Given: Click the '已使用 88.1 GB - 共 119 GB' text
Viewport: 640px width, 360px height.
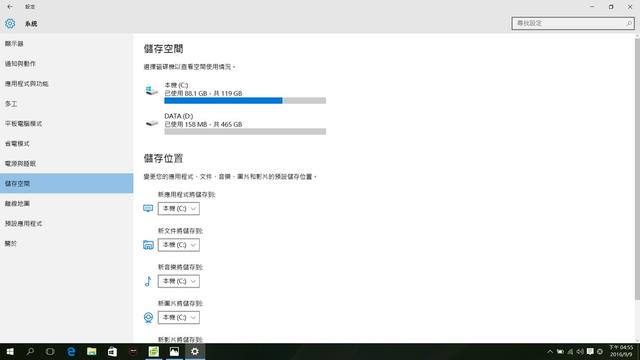Looking at the screenshot, I should [x=203, y=93].
